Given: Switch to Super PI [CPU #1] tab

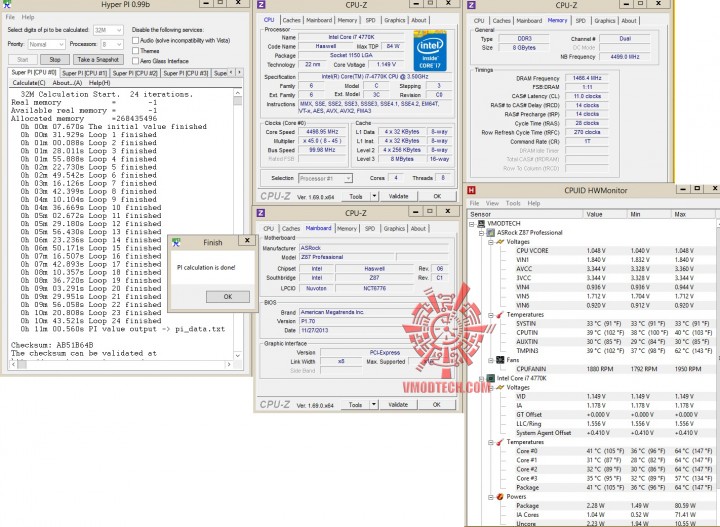Looking at the screenshot, I should coord(84,73).
